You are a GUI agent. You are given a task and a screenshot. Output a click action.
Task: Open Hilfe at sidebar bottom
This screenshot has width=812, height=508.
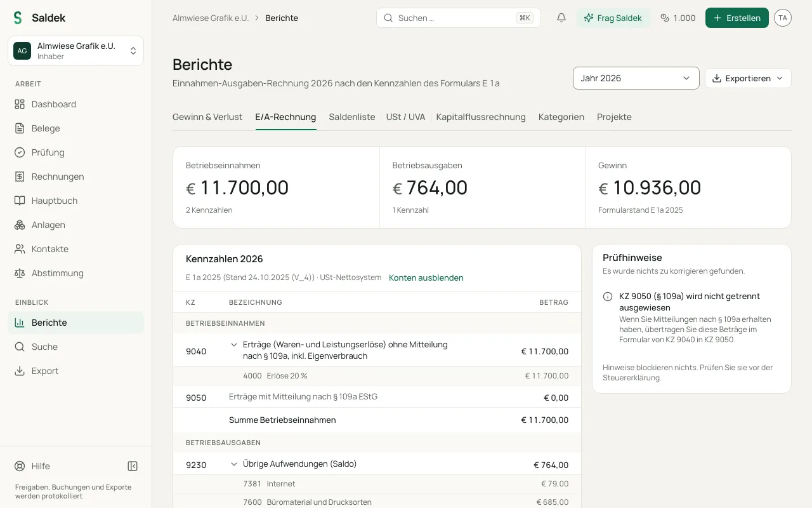32,466
